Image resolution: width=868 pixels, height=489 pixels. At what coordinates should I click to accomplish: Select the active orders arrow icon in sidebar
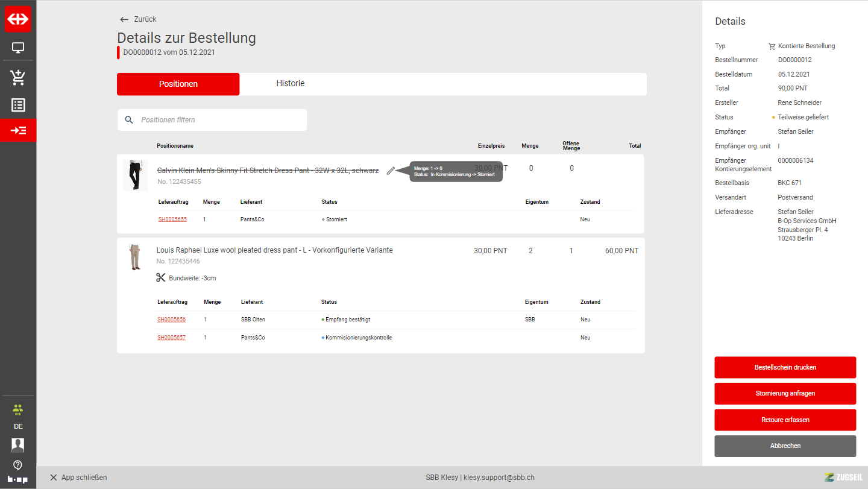[x=18, y=130]
